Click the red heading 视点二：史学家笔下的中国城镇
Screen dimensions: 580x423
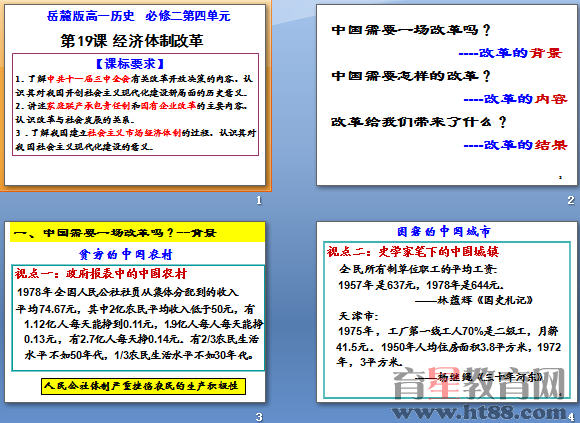[413, 252]
